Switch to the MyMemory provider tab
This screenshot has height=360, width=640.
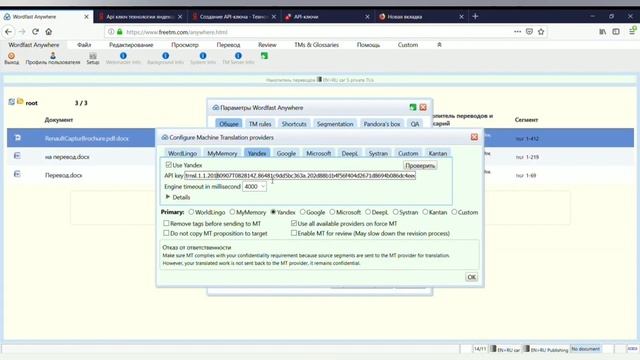tap(222, 153)
